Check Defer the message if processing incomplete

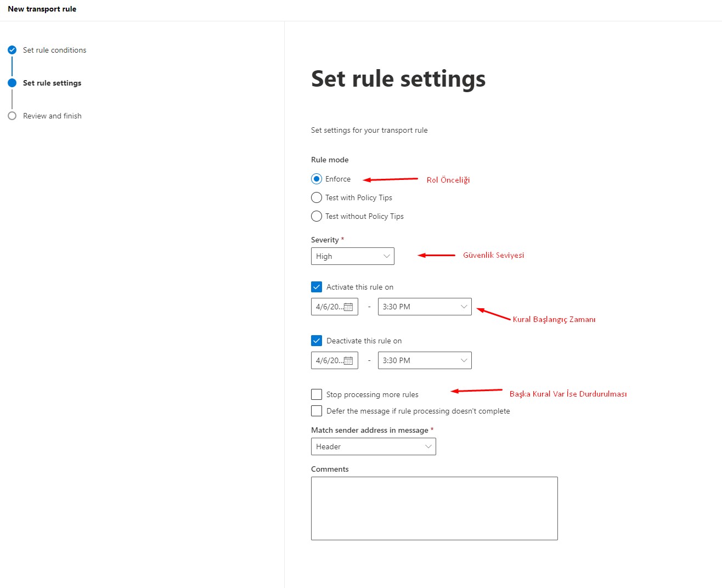click(317, 411)
